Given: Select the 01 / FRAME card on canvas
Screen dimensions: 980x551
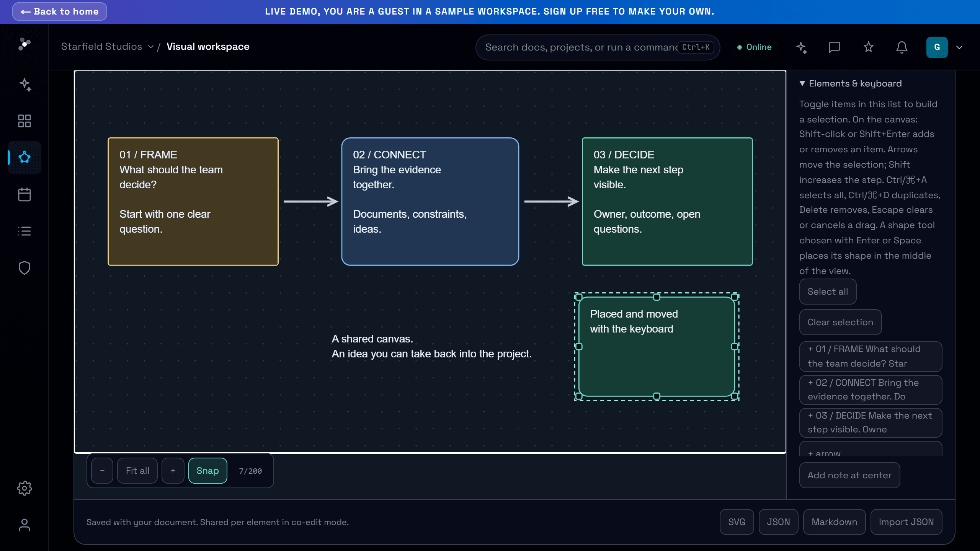Looking at the screenshot, I should [193, 202].
